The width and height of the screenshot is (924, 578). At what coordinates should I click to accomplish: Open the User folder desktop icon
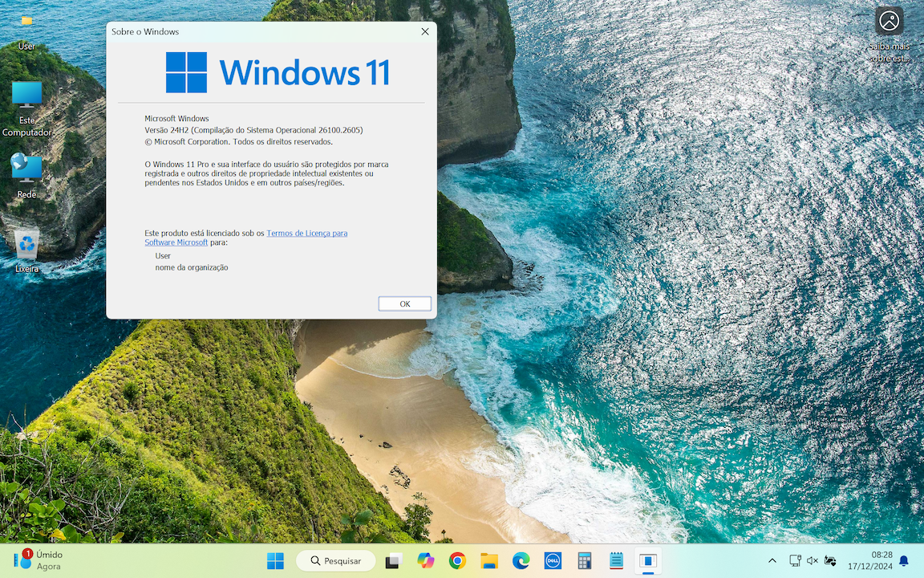(26, 31)
